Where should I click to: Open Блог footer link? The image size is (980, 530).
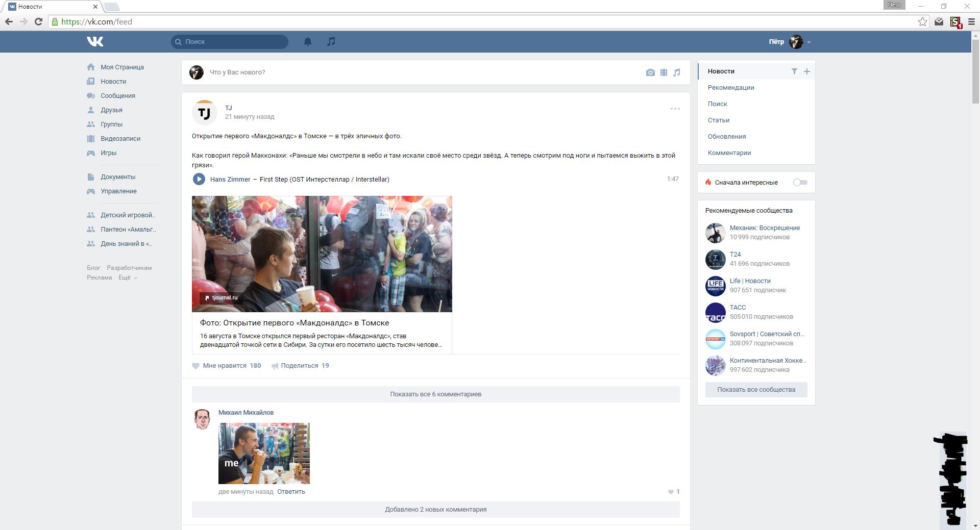coord(93,268)
